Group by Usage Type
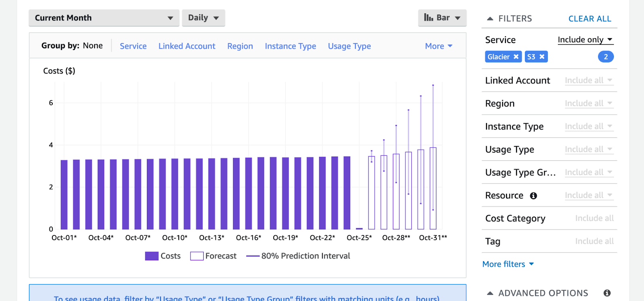Viewport: 644px width, 301px height. 349,46
